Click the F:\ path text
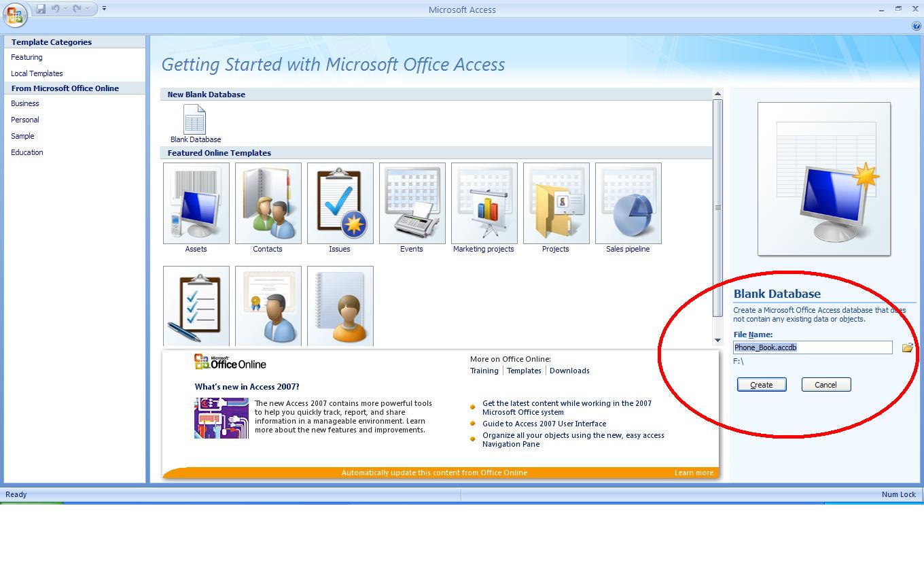 739,362
